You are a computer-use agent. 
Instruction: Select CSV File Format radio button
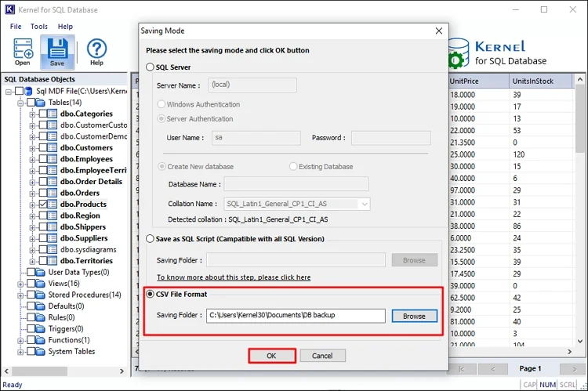[150, 295]
